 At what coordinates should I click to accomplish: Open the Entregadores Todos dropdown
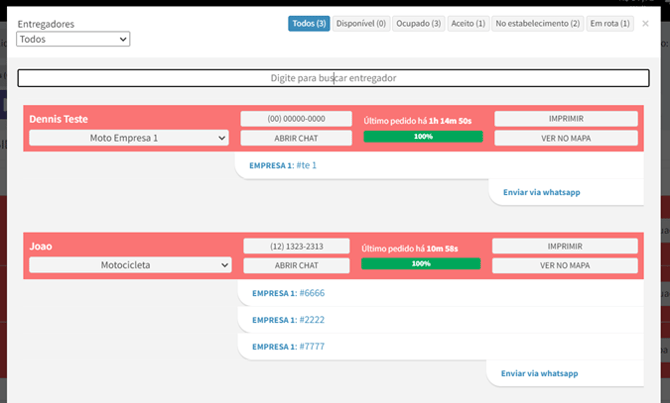tap(74, 39)
